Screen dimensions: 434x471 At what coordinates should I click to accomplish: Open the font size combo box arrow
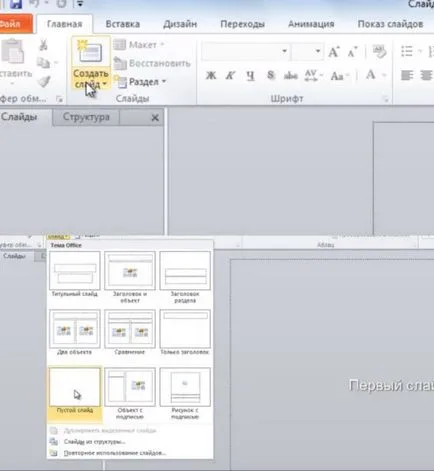coord(318,52)
